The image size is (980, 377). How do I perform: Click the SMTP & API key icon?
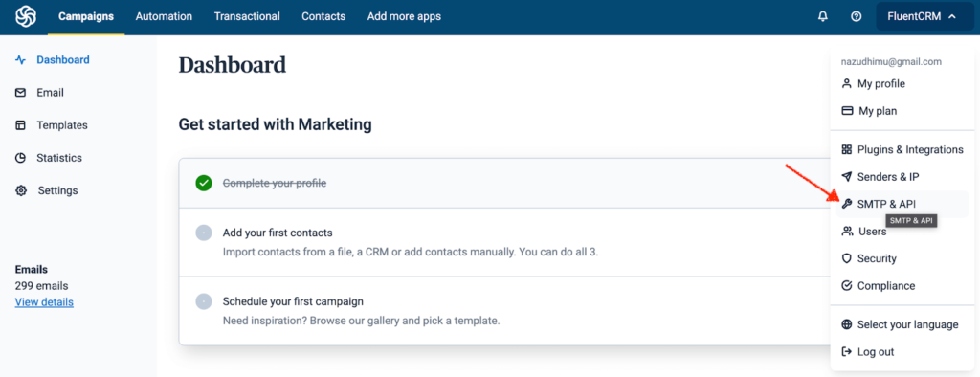pos(847,204)
